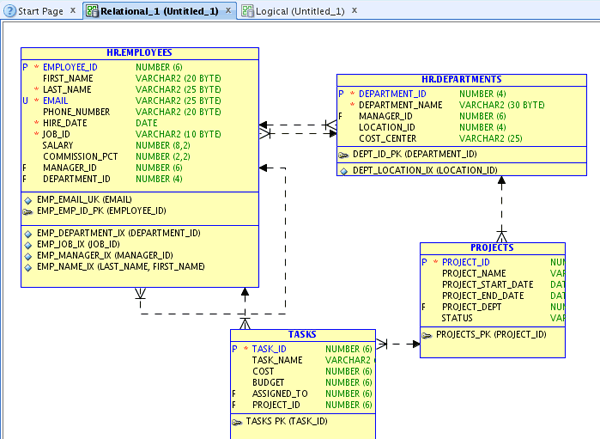Close the Start Page tab
The width and height of the screenshot is (600, 439).
click(73, 10)
